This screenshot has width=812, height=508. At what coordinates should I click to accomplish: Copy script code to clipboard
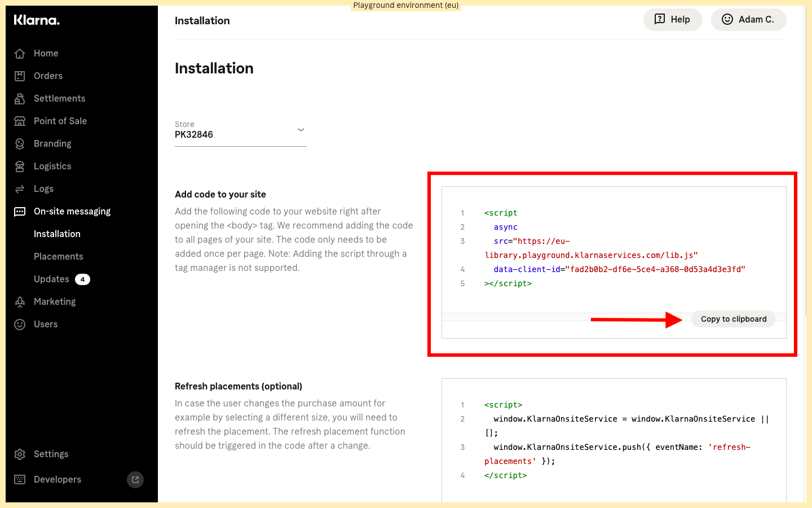click(734, 319)
